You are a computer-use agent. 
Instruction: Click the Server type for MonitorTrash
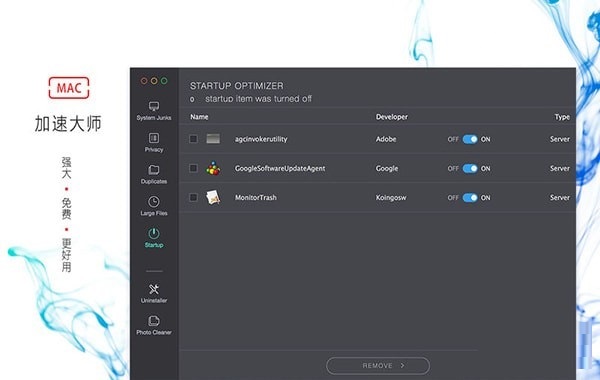click(560, 197)
